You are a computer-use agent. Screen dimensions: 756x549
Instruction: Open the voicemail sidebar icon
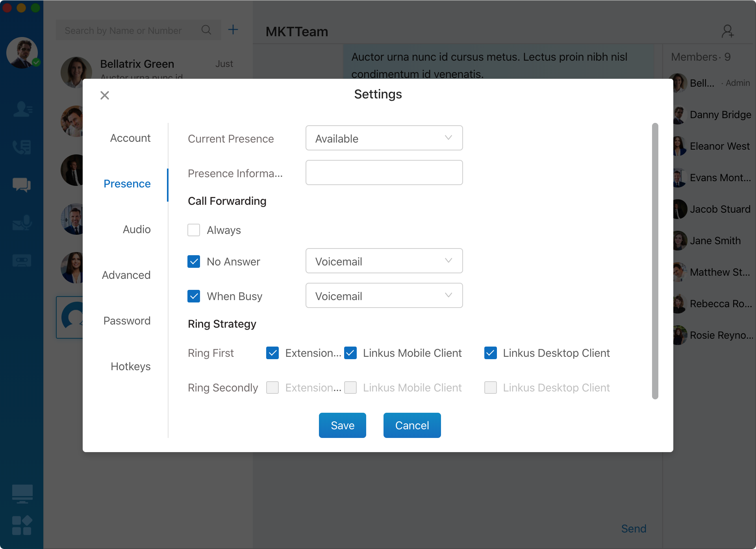tap(22, 223)
